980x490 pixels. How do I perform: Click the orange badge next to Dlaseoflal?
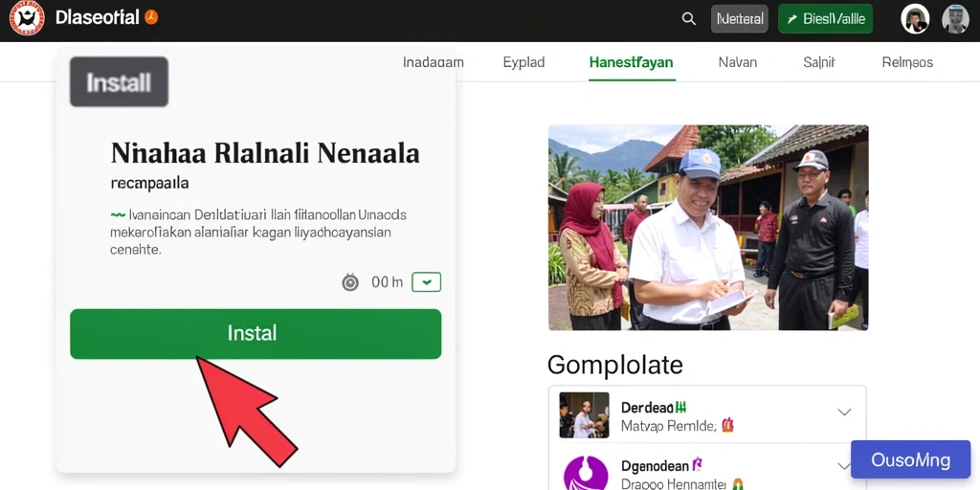coord(151,17)
